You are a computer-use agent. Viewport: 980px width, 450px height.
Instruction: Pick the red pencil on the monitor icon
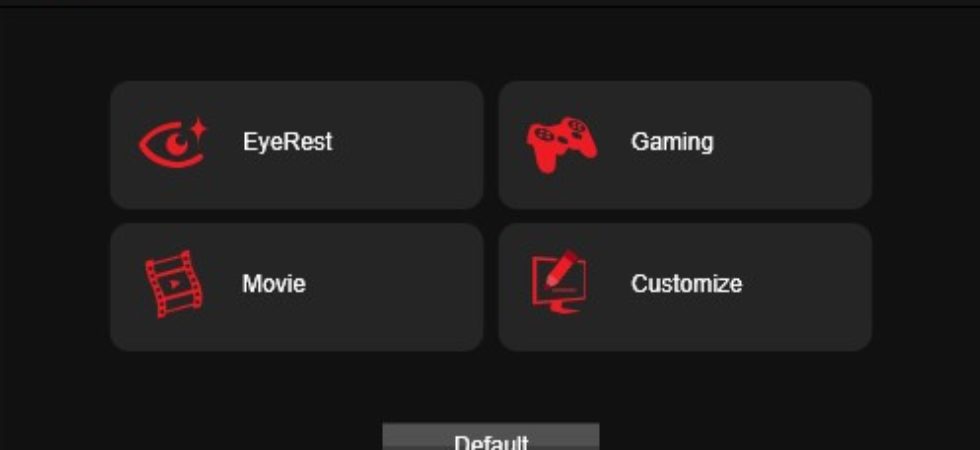pyautogui.click(x=561, y=268)
